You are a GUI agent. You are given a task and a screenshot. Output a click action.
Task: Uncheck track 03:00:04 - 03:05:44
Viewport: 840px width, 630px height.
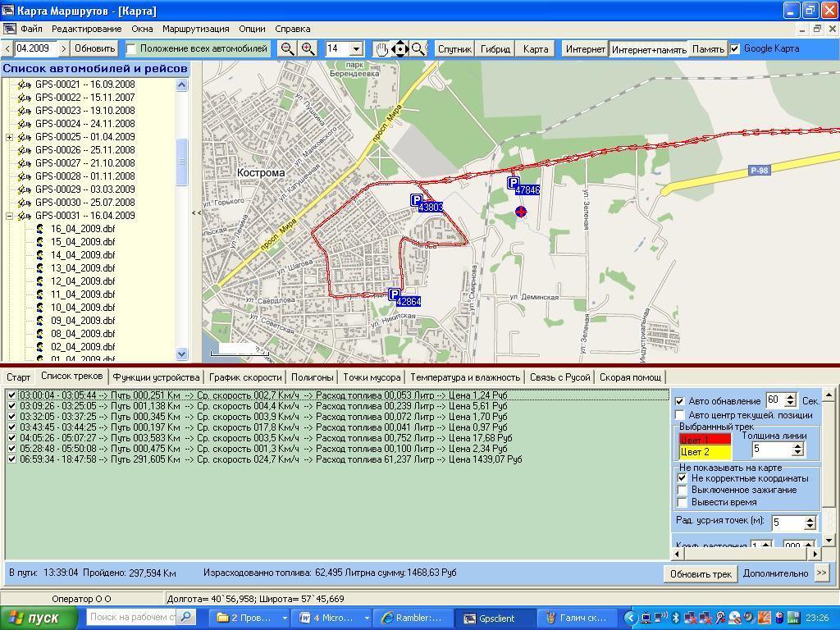[x=12, y=395]
